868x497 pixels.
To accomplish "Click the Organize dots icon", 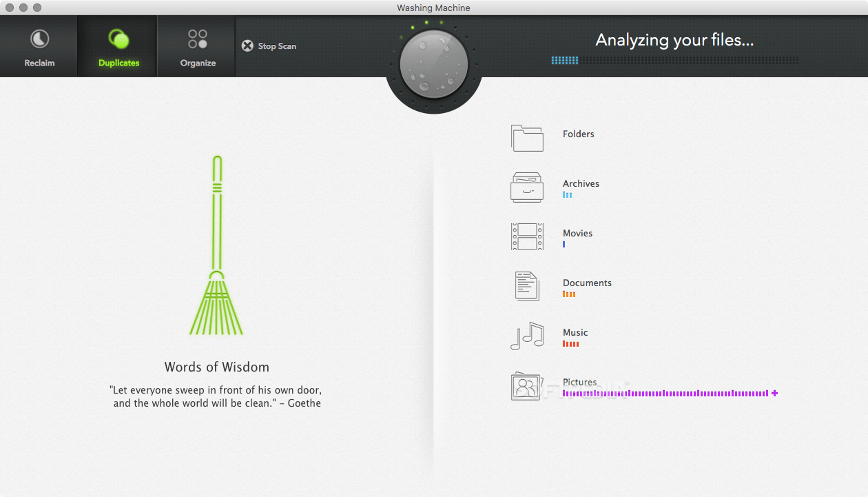I will [x=196, y=38].
